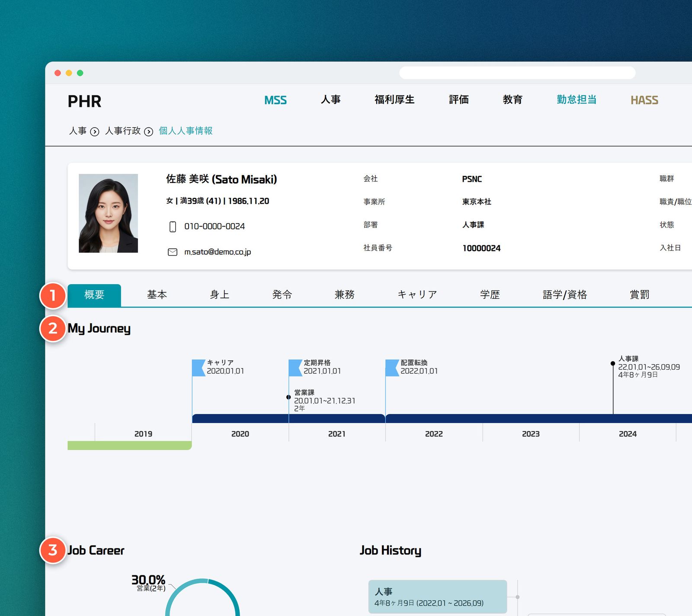Click the 定期昇格 2021.01.01 flag marker

pos(295,368)
